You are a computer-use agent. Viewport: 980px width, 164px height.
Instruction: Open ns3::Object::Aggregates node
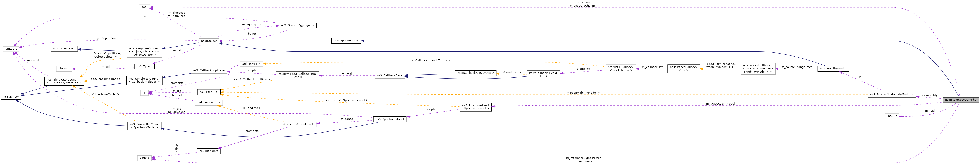pyautogui.click(x=297, y=25)
